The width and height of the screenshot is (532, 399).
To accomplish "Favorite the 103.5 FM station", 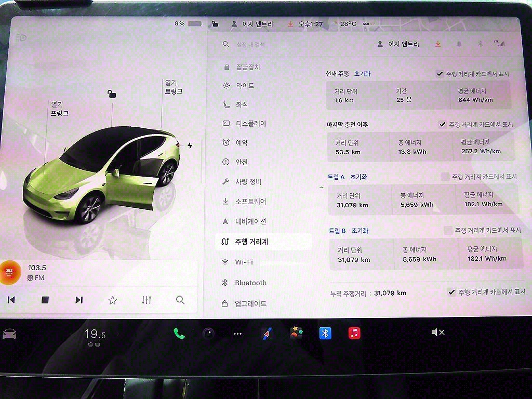I will coord(112,300).
